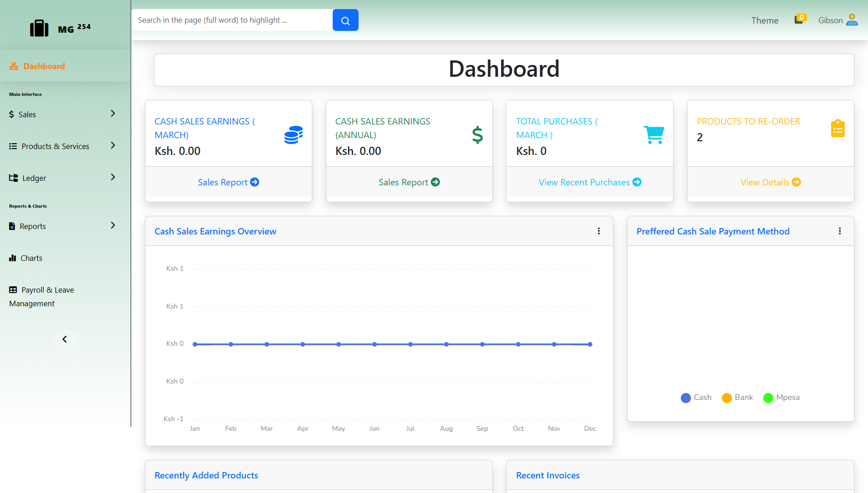Click the MG 254 briefcase logo
Screen dimensions: 868x493
tap(40, 28)
